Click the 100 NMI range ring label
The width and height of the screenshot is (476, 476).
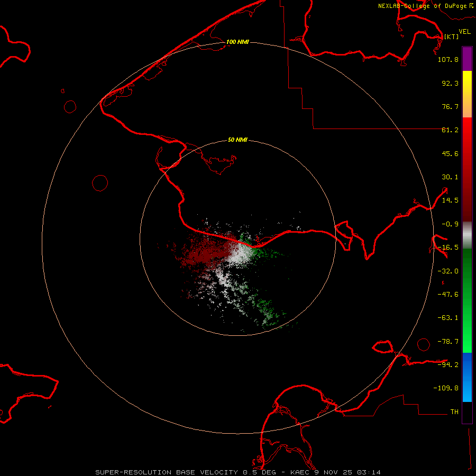pyautogui.click(x=237, y=42)
